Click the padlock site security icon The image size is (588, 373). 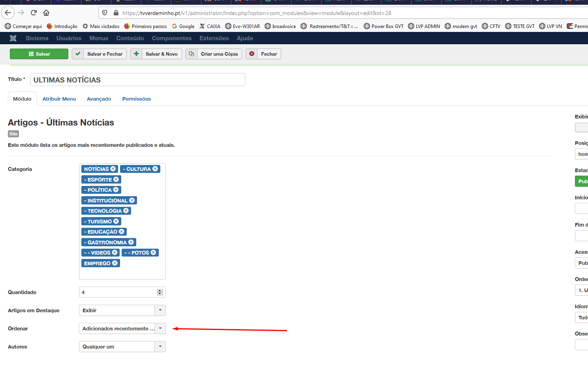point(116,13)
